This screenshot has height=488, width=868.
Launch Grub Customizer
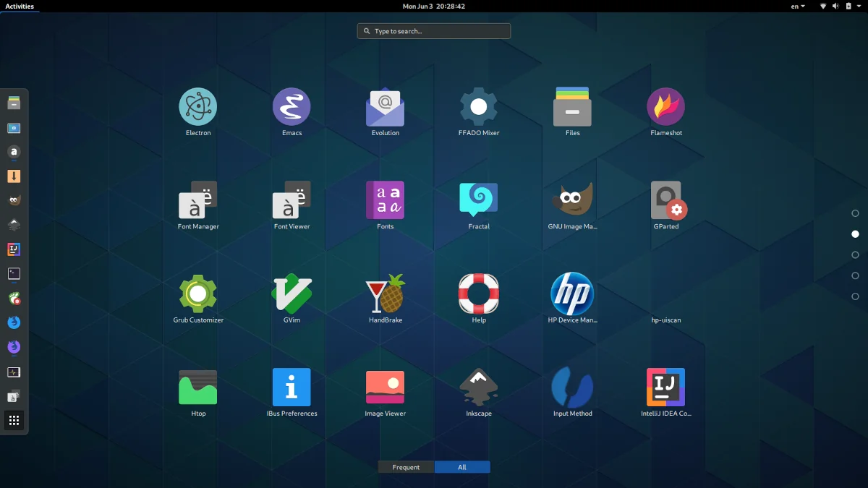click(x=198, y=294)
